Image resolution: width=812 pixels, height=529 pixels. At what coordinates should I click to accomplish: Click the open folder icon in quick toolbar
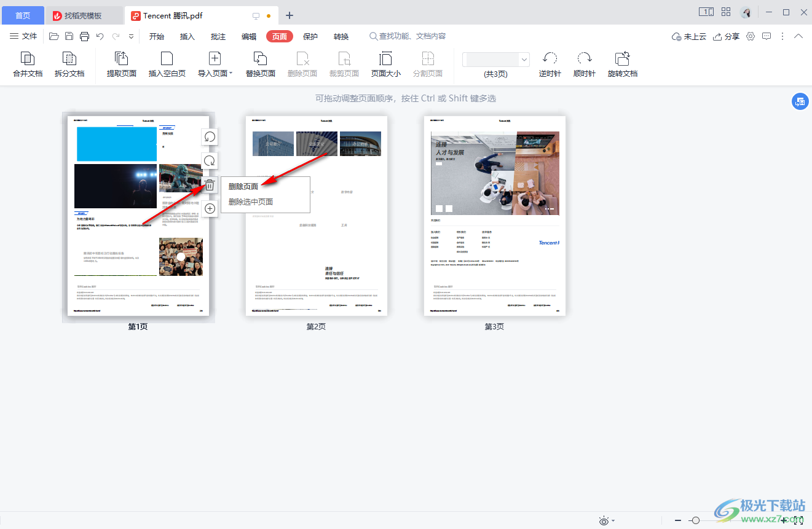tap(54, 36)
